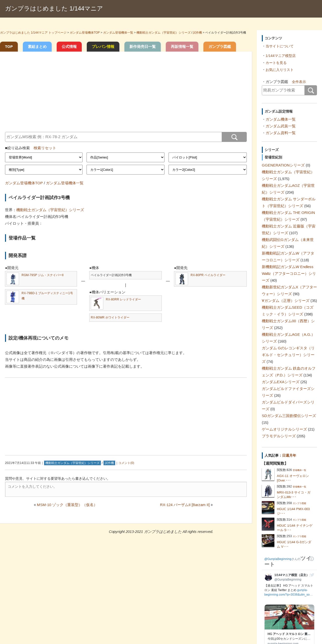Open the パイロット[Pilot] dropdown
Screen dimensions: 322x644
click(208, 157)
